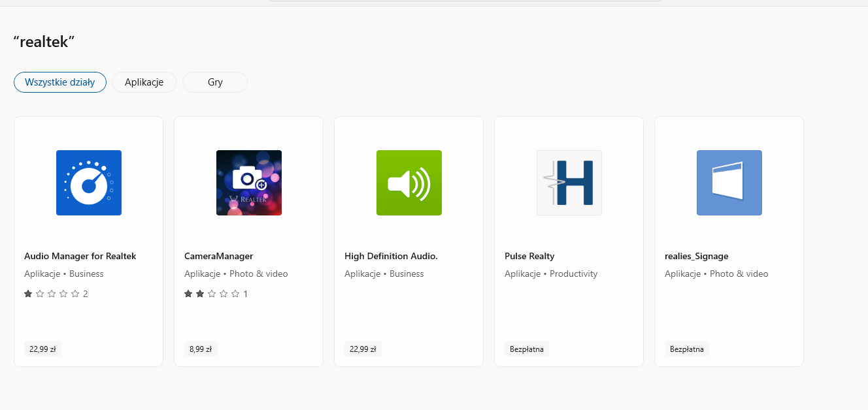Click the 8,99 zł price on CameraManager

[201, 349]
